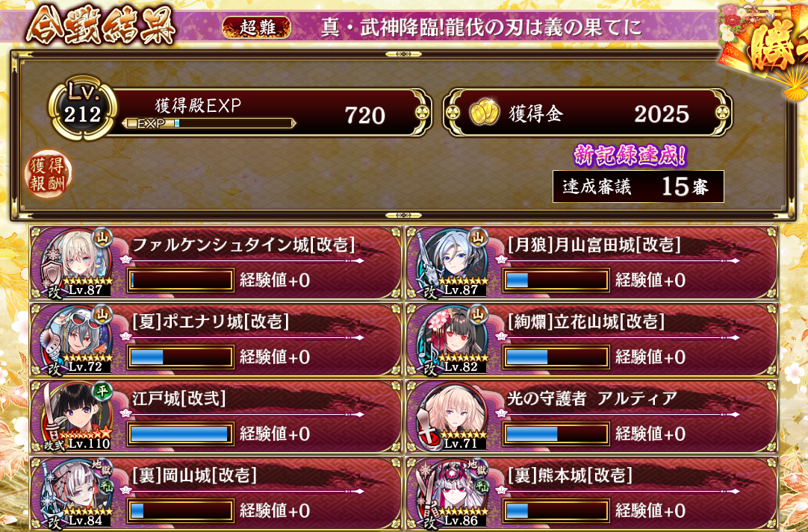Select 光の守護者 アルティア portrait
The image size is (808, 532).
(453, 416)
